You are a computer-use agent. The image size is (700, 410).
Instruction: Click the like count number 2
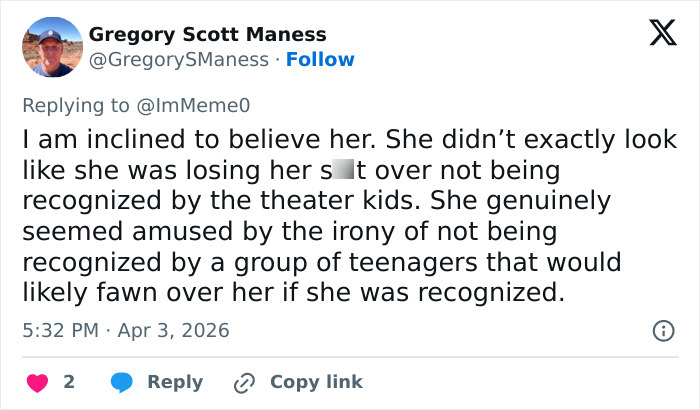(x=69, y=382)
